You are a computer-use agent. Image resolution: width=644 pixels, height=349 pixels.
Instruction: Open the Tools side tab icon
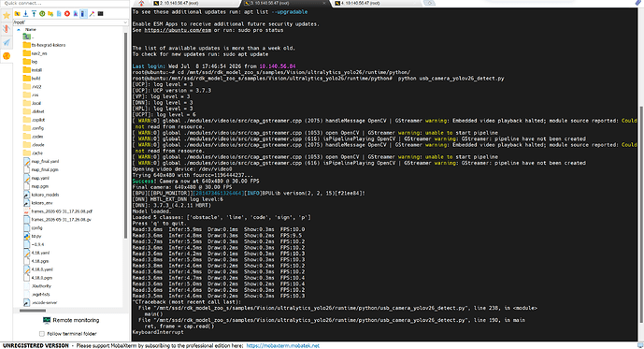tap(7, 29)
